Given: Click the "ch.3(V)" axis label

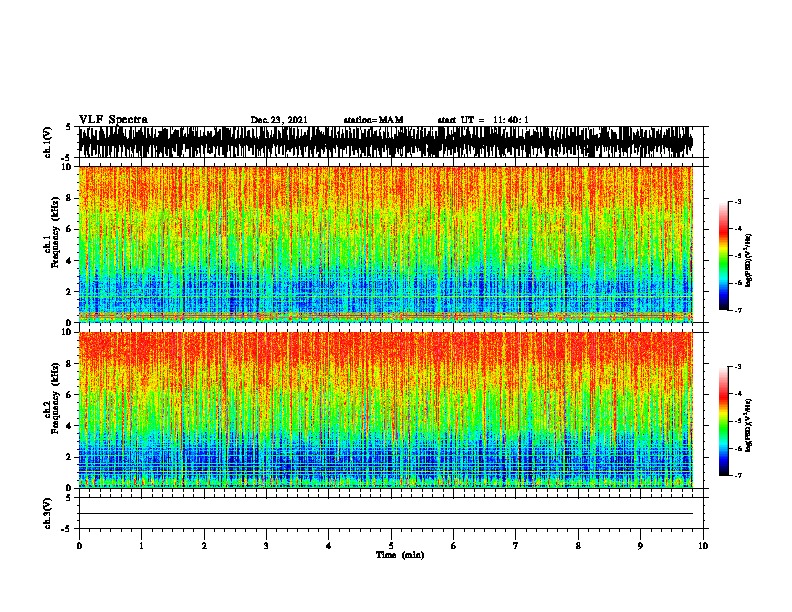Looking at the screenshot, I should point(47,513).
